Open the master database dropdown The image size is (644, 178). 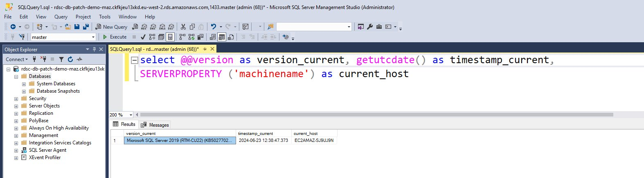93,37
